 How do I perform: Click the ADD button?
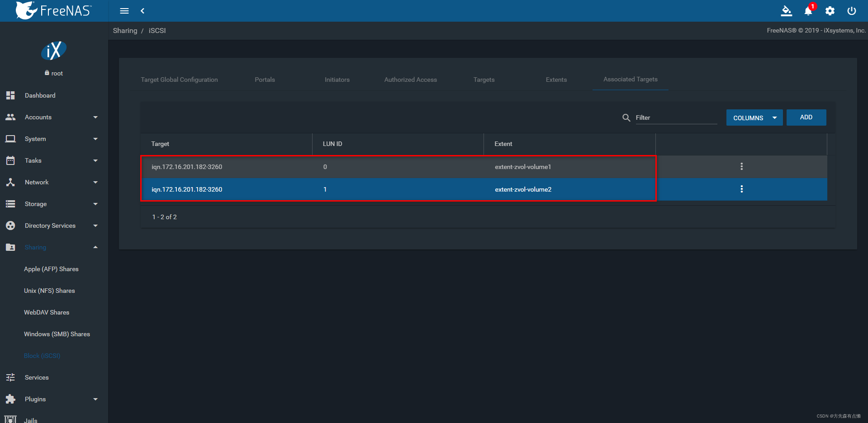[x=806, y=117]
